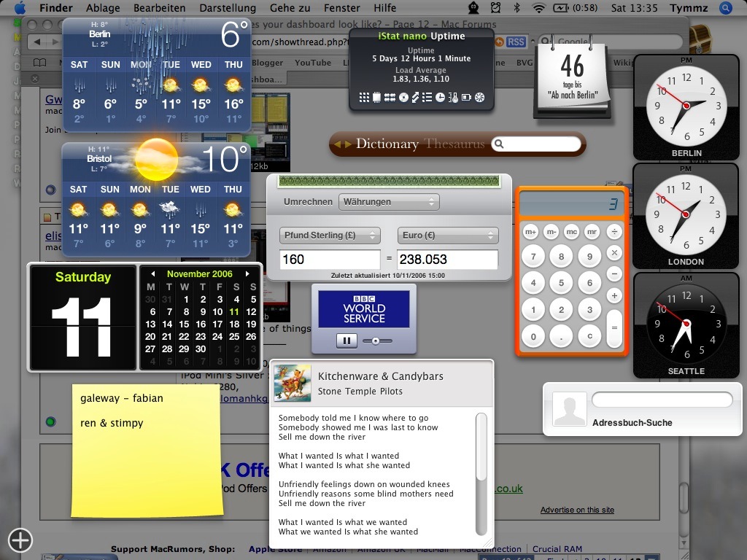Image resolution: width=747 pixels, height=560 pixels.
Task: Click the Stone Temple Pilots album artwork
Action: click(293, 384)
